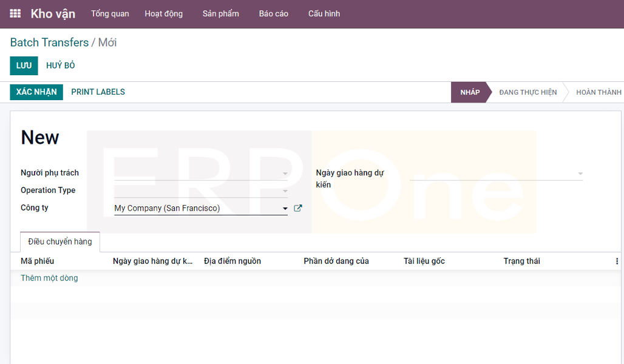Click the LƯU save button
624x364 pixels.
click(24, 66)
